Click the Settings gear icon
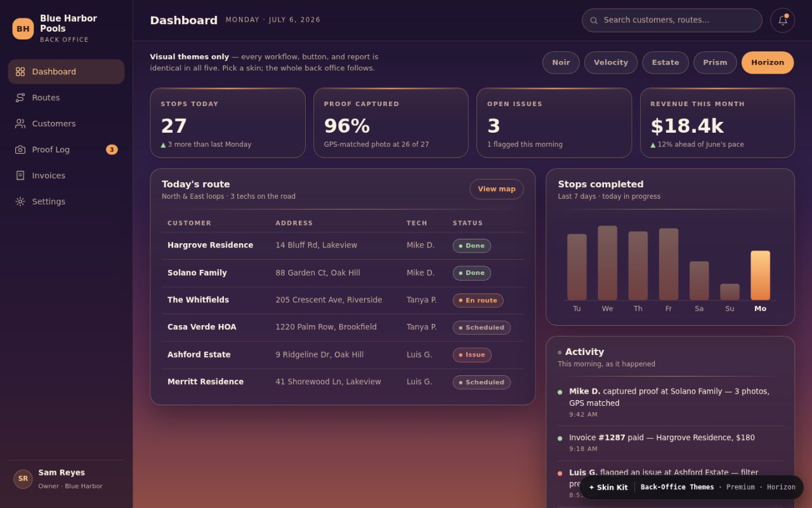The height and width of the screenshot is (508, 812). coord(20,202)
